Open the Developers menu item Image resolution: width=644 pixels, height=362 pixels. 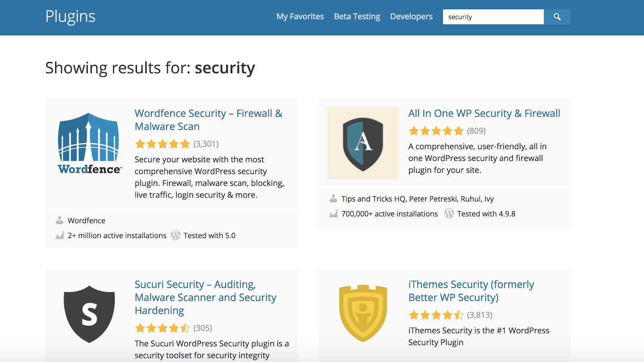click(x=411, y=16)
